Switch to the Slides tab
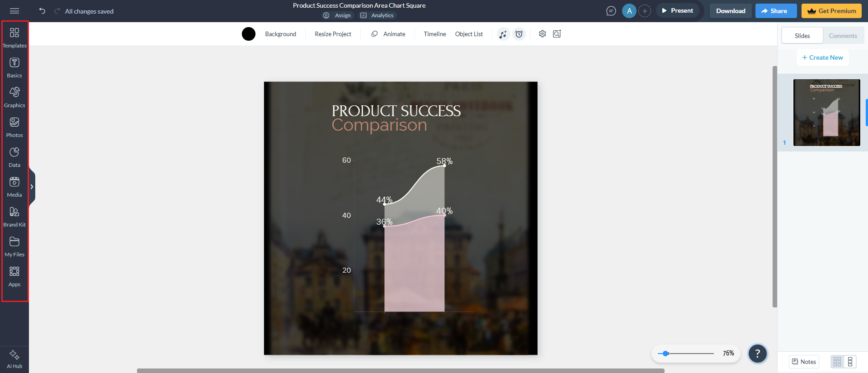The width and height of the screenshot is (868, 373). (802, 36)
